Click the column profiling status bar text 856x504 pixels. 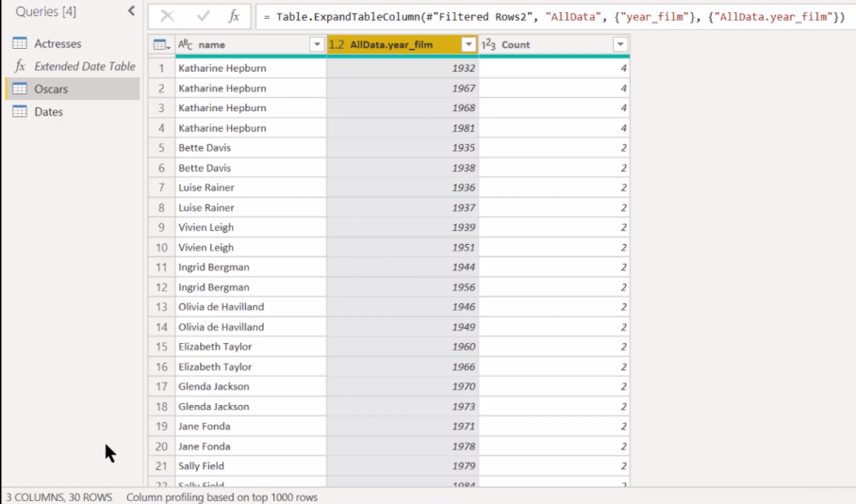(x=222, y=497)
